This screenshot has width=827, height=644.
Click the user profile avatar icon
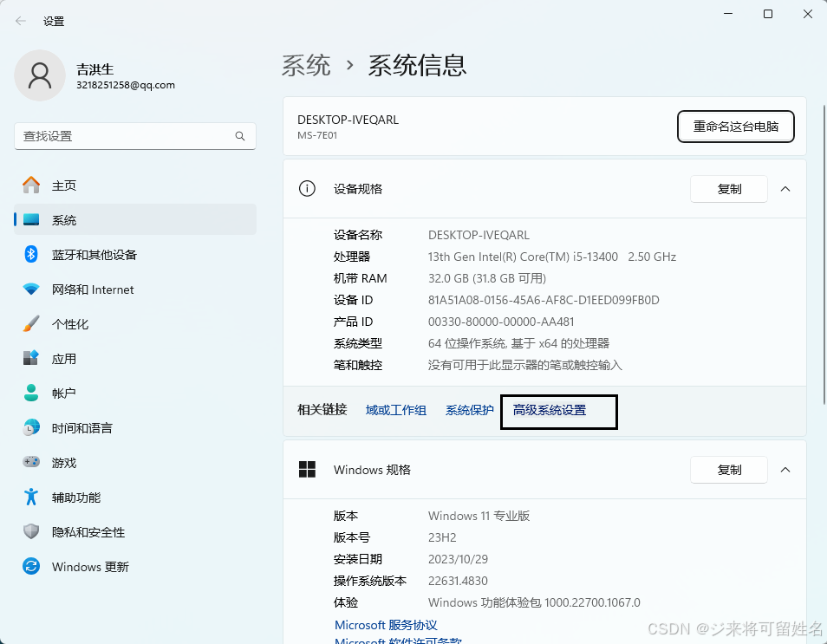pyautogui.click(x=40, y=75)
